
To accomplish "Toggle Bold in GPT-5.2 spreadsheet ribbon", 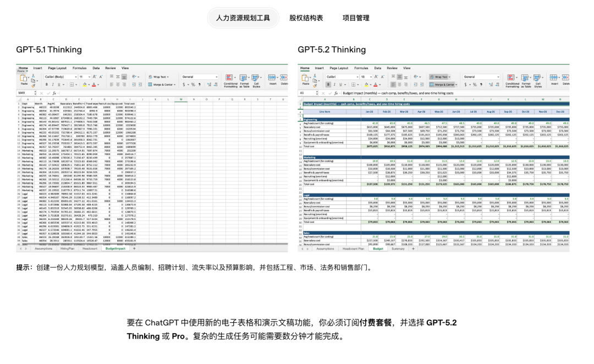I will coord(328,85).
